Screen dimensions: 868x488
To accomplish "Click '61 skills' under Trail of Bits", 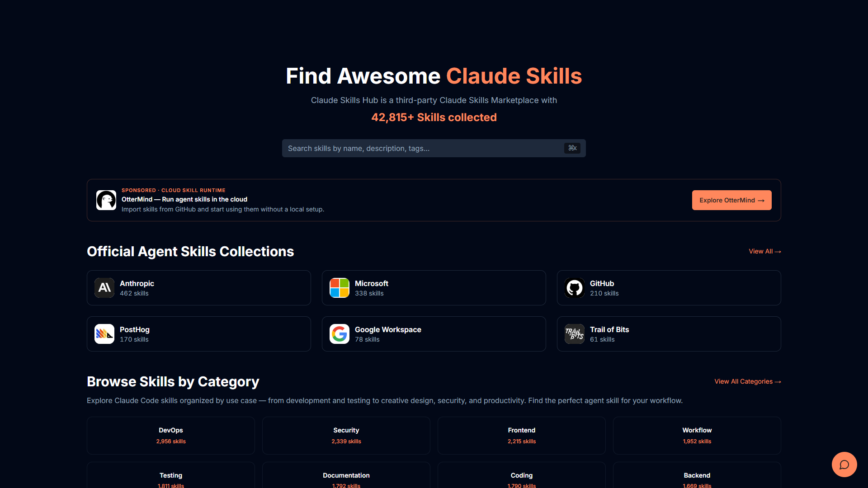I will (x=602, y=339).
